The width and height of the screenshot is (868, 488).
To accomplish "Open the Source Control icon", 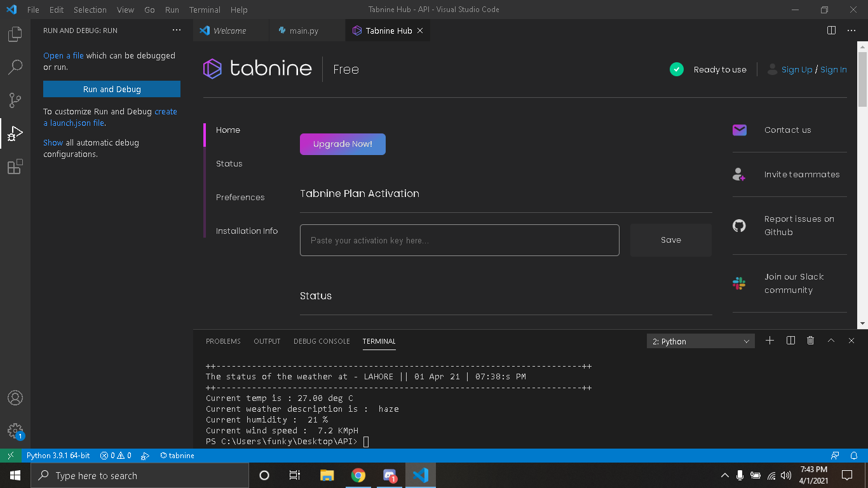I will coord(15,100).
